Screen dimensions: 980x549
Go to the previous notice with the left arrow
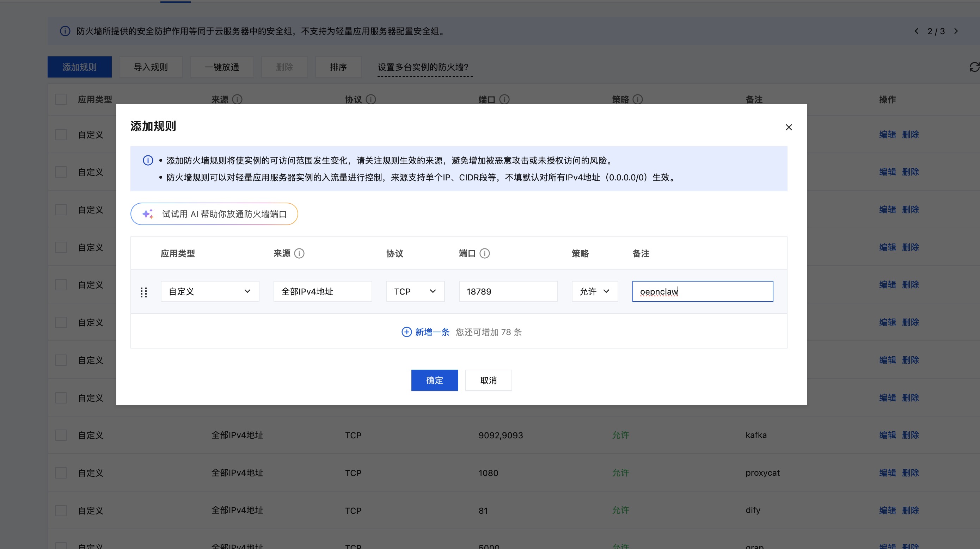point(917,31)
